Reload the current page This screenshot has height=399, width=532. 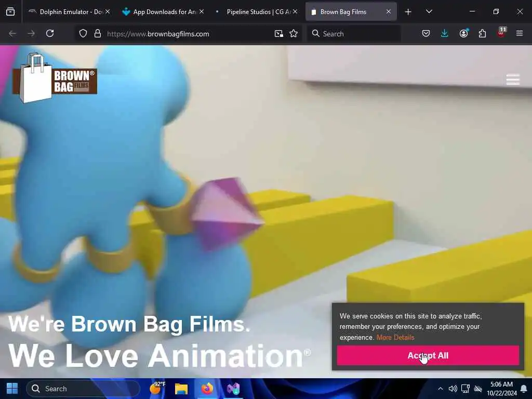[50, 33]
